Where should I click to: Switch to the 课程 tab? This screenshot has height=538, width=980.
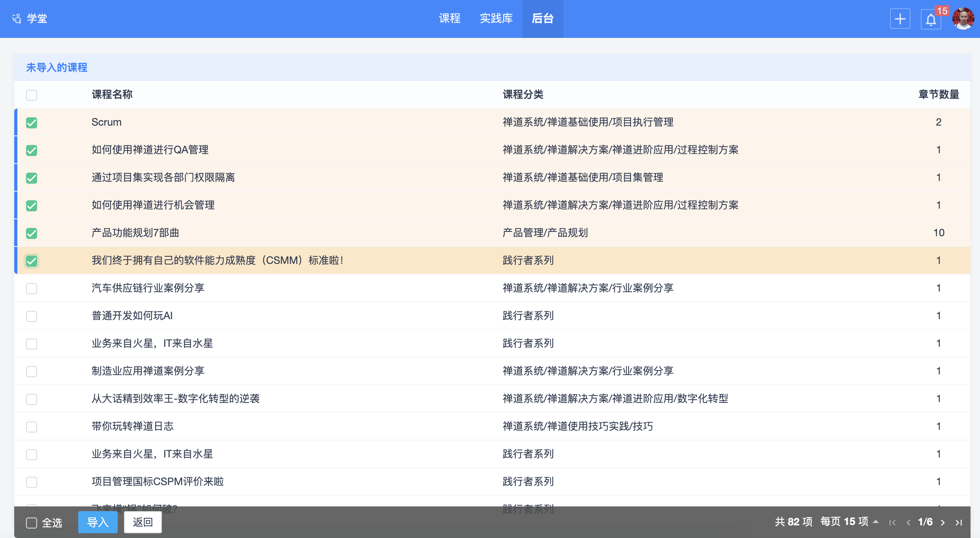449,19
